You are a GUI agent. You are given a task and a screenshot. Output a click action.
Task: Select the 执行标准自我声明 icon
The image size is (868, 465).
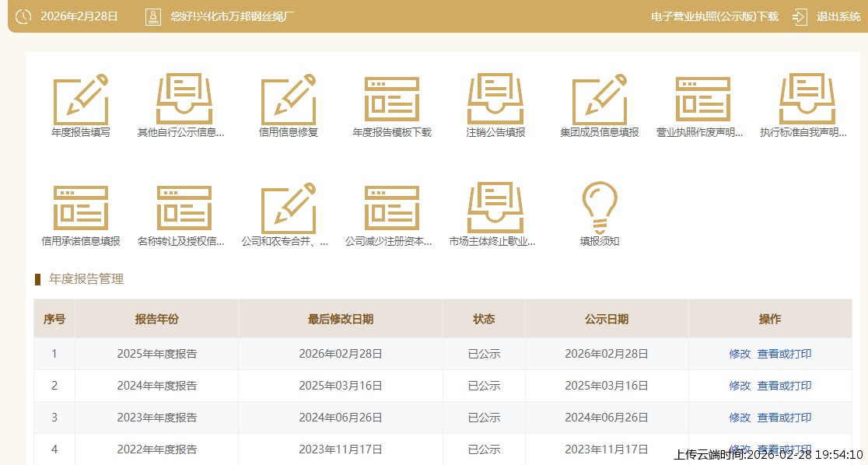(807, 100)
